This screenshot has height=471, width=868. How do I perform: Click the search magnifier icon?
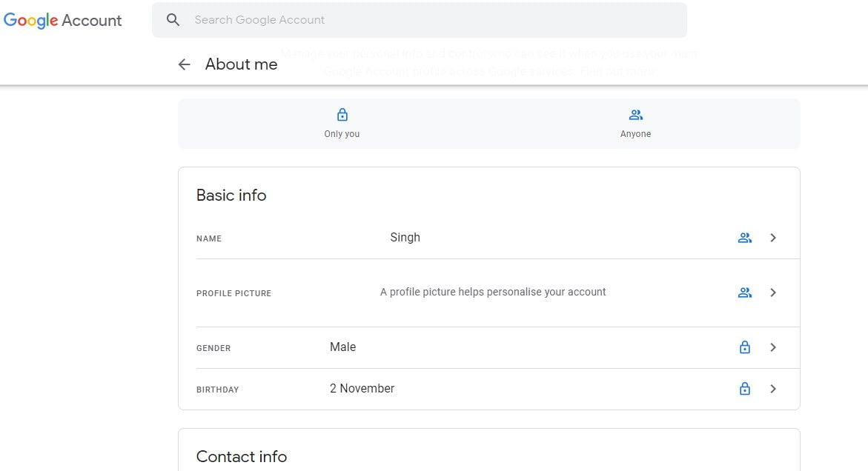pos(173,20)
